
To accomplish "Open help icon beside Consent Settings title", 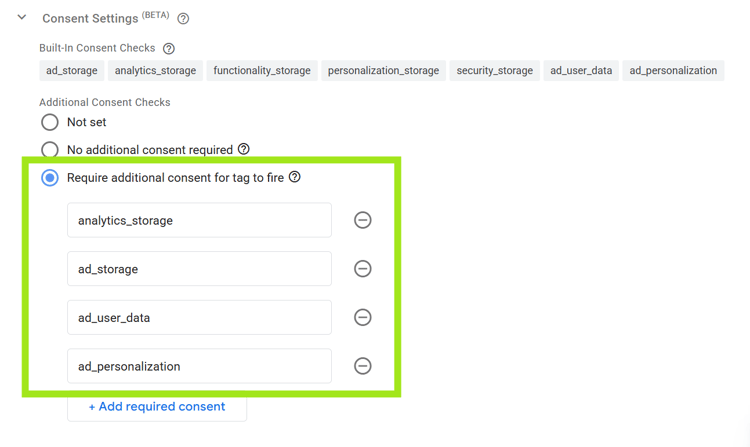I will [x=183, y=19].
